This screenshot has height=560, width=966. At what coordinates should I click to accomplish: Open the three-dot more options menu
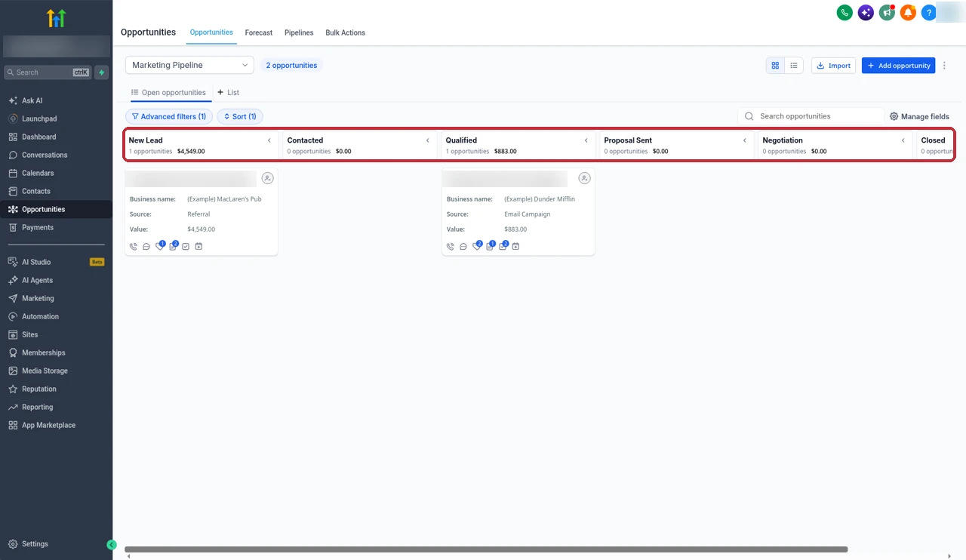(x=944, y=66)
